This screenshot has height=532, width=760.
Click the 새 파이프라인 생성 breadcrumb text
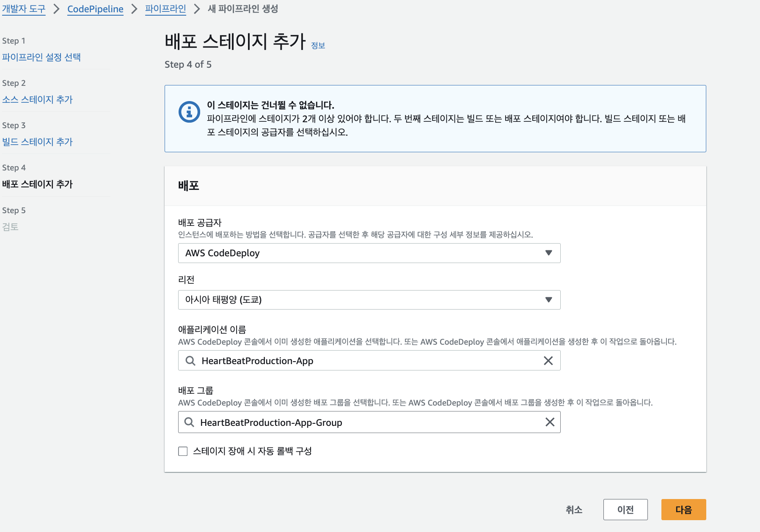tap(243, 9)
